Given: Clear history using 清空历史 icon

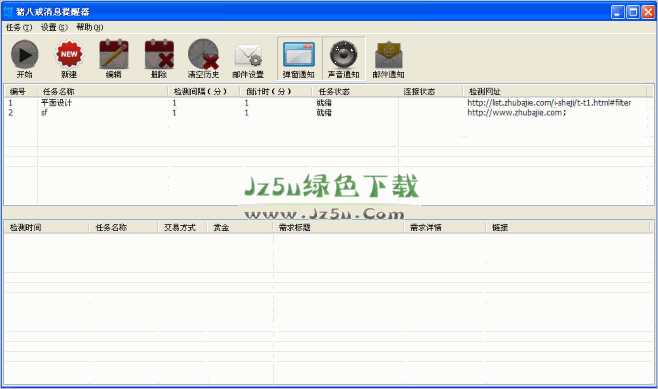Looking at the screenshot, I should coord(204,58).
